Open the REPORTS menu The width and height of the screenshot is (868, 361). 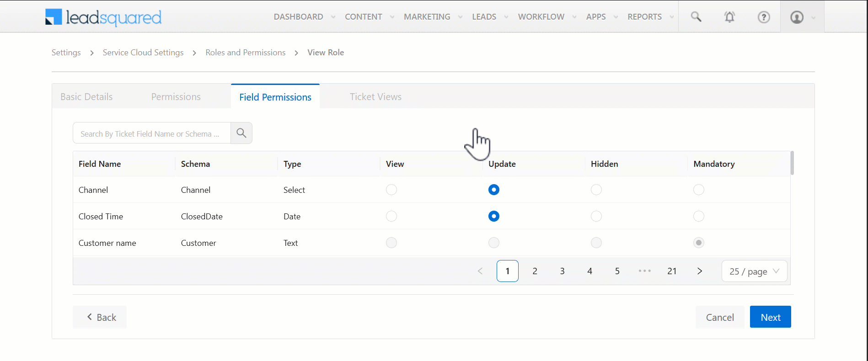tap(644, 17)
